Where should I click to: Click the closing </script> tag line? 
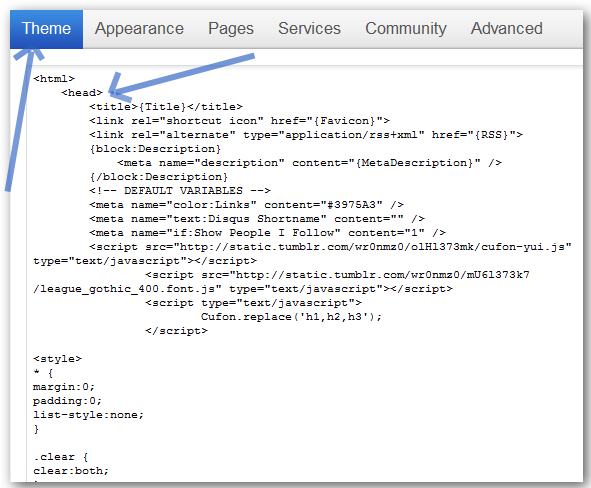pyautogui.click(x=176, y=331)
